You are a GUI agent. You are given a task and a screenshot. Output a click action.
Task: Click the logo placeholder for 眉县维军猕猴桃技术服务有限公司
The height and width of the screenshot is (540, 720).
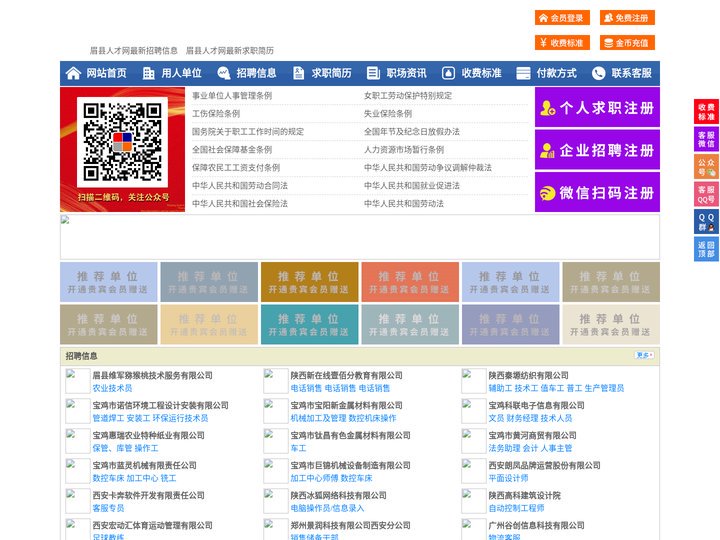pos(78,381)
